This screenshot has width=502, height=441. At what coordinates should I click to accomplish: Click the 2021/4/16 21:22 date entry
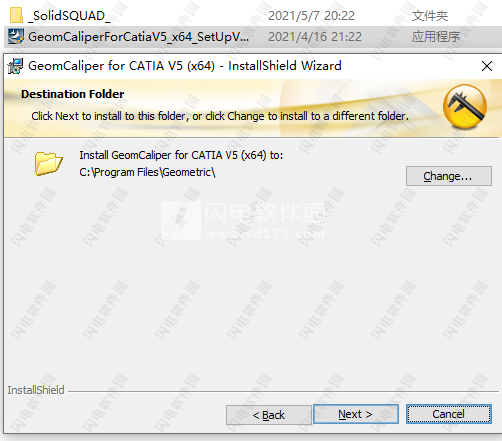pyautogui.click(x=315, y=37)
